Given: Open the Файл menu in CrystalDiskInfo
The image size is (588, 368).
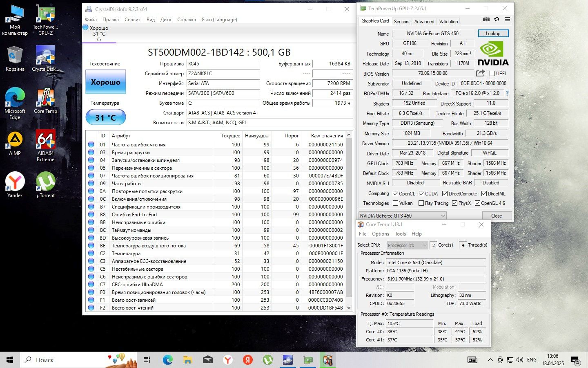Looking at the screenshot, I should [91, 20].
